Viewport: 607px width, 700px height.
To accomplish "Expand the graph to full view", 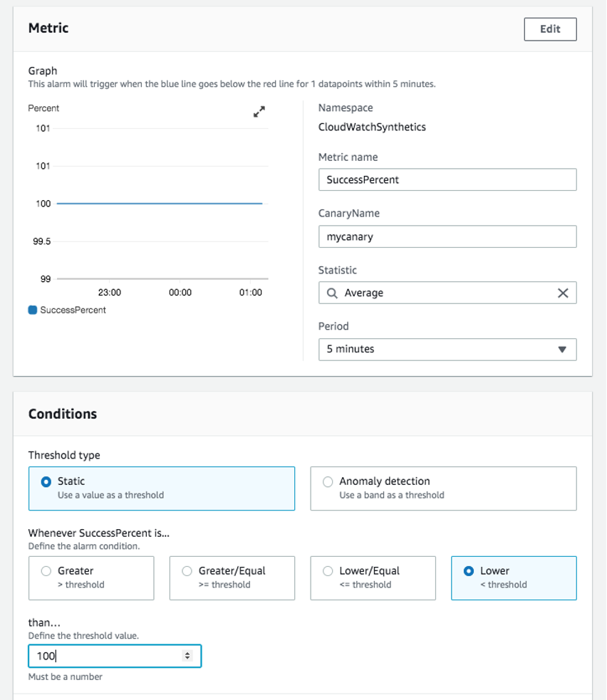I will click(259, 111).
